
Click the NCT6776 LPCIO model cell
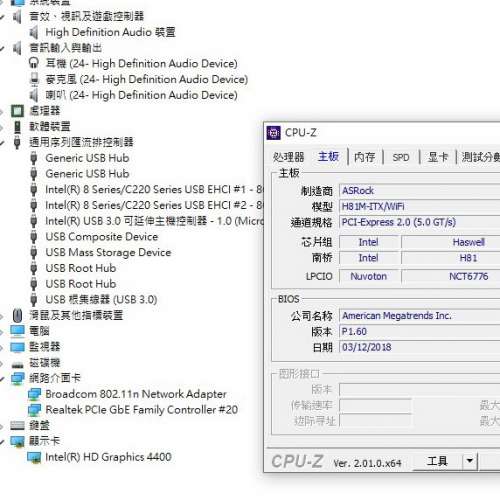[x=451, y=276]
